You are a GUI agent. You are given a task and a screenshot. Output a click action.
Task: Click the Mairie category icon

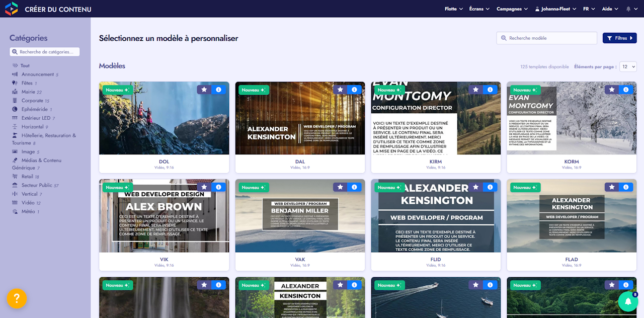15,92
